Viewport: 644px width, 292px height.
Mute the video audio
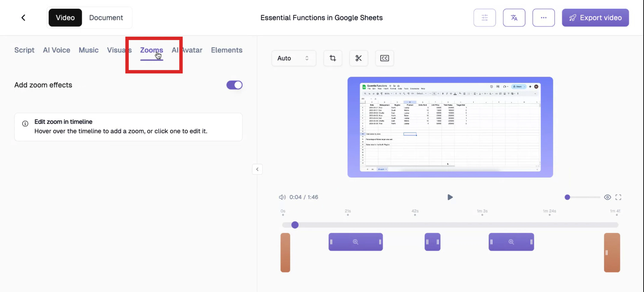point(282,197)
